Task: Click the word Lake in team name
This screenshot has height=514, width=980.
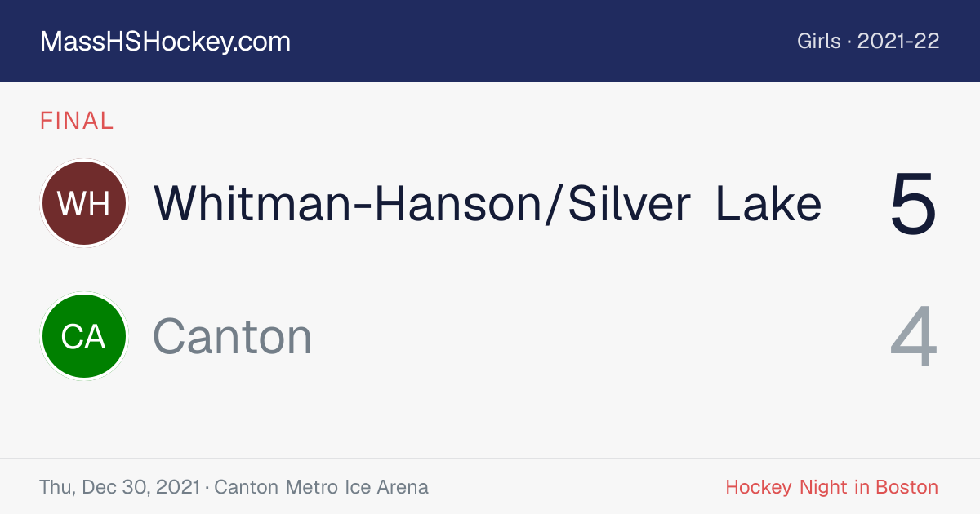Action: 768,203
